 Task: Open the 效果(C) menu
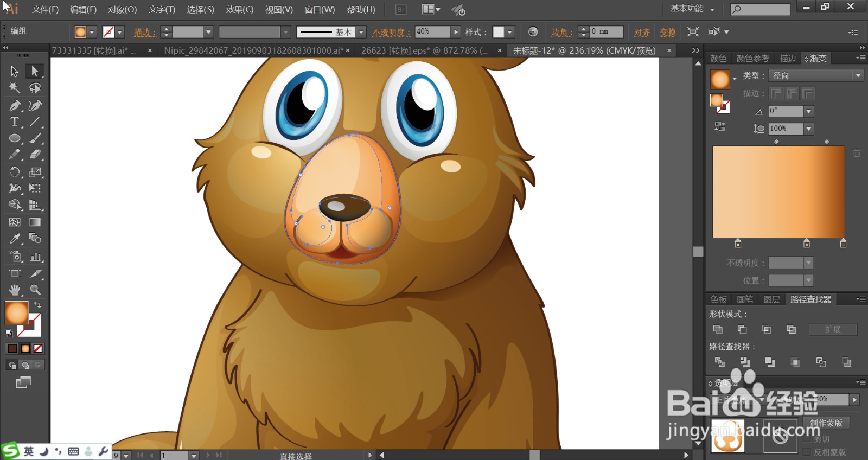pos(240,9)
